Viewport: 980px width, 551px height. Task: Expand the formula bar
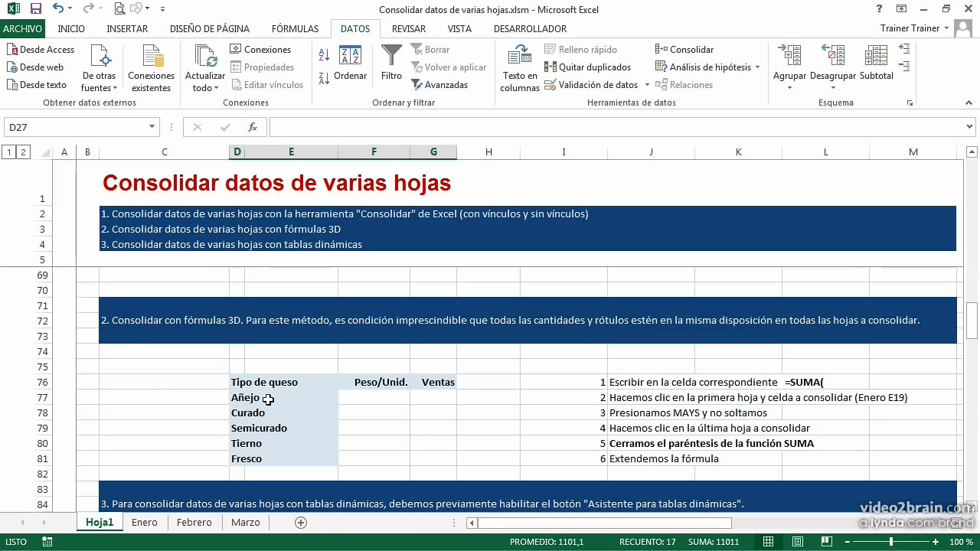pos(969,127)
